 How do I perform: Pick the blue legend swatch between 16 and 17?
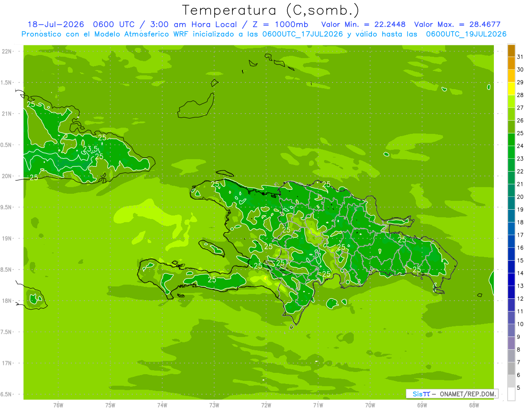point(512,241)
